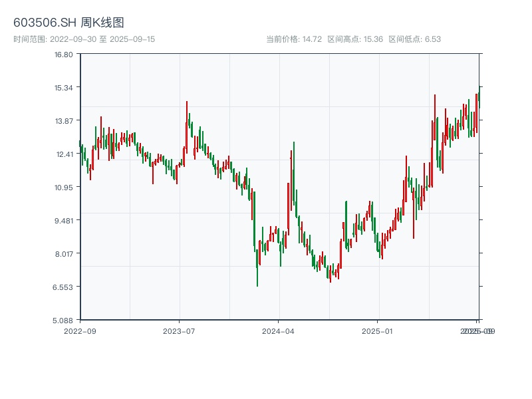Click the 当前价格: 14.72 label
532x399 pixels.
(294, 39)
